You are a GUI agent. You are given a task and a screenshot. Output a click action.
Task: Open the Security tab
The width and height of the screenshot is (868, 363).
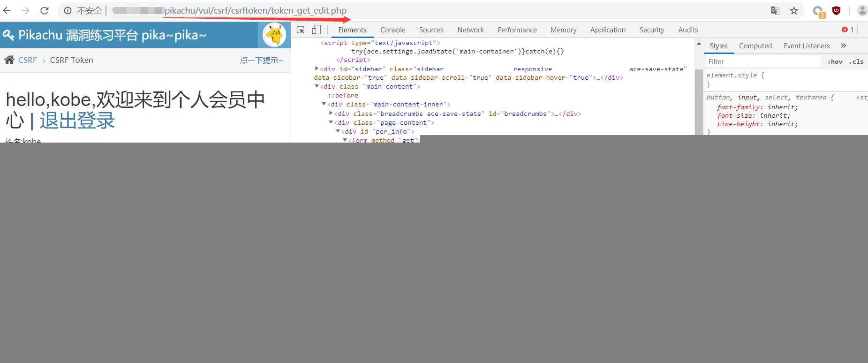[x=651, y=30]
